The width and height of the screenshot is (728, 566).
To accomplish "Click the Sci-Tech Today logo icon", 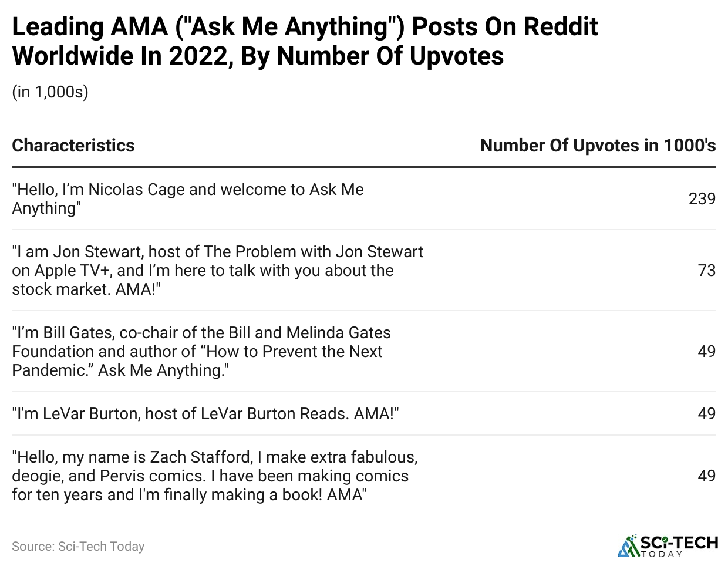I will click(x=628, y=546).
